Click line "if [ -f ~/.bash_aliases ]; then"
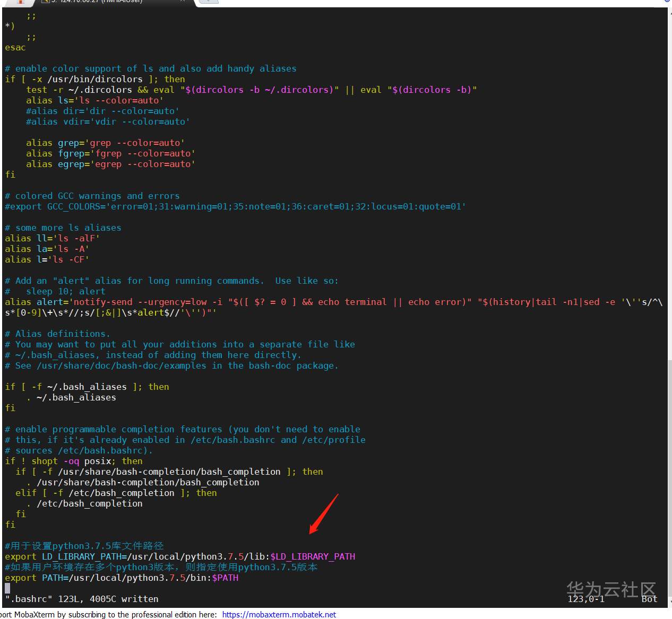The width and height of the screenshot is (672, 619). coord(87,387)
